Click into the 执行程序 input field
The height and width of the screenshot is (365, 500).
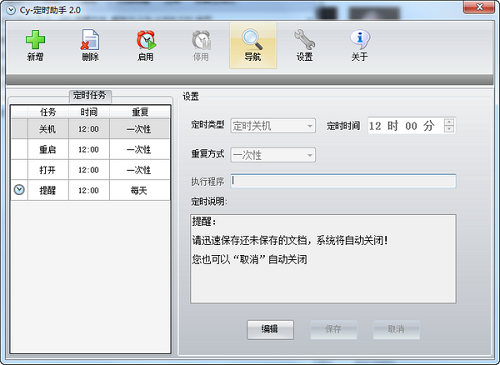pos(343,181)
